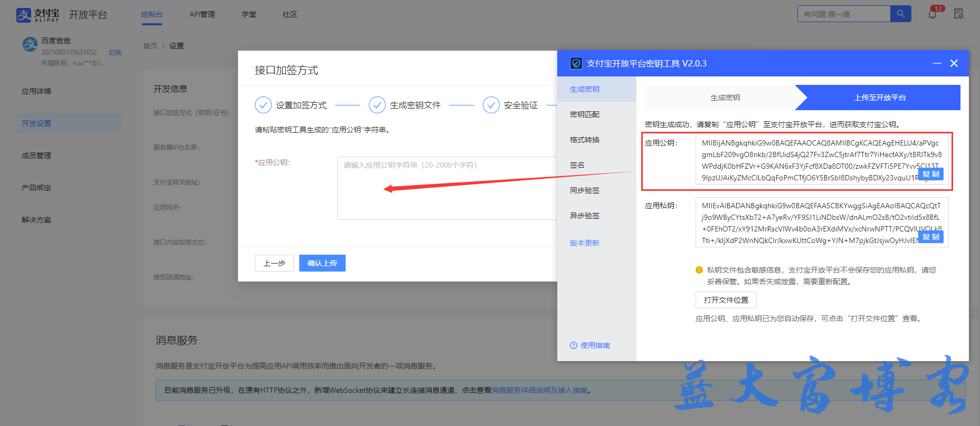Click the 安全验证 step check icon
Screen dimensions: 980x426
click(491, 105)
